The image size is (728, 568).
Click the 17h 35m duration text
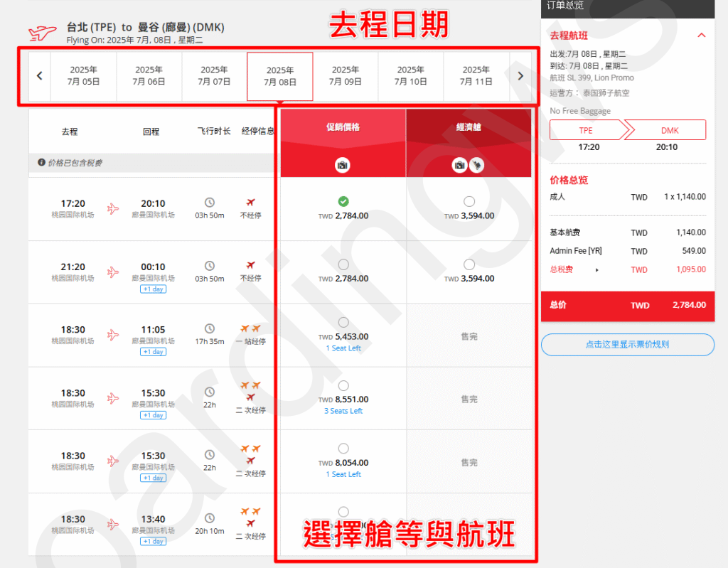point(210,341)
